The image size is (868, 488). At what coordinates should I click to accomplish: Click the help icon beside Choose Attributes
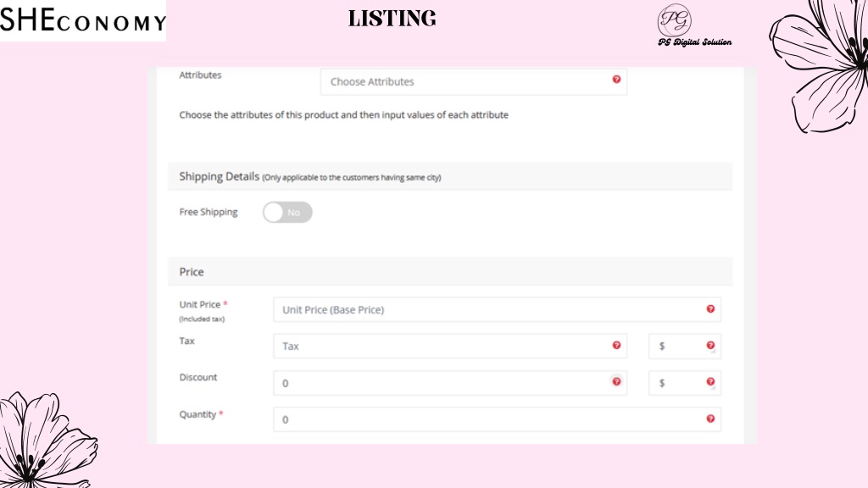coord(616,79)
